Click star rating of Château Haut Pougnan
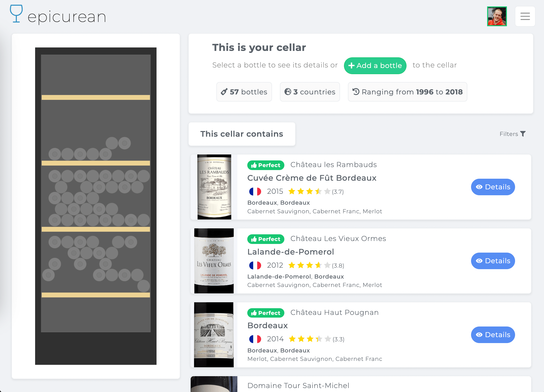544x392 pixels. pyautogui.click(x=310, y=339)
